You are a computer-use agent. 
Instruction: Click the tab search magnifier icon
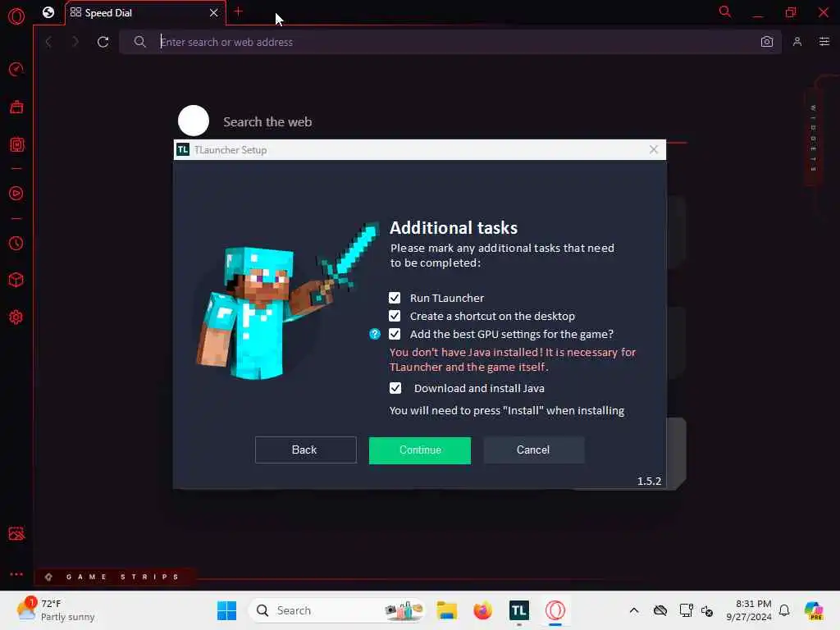[725, 11]
